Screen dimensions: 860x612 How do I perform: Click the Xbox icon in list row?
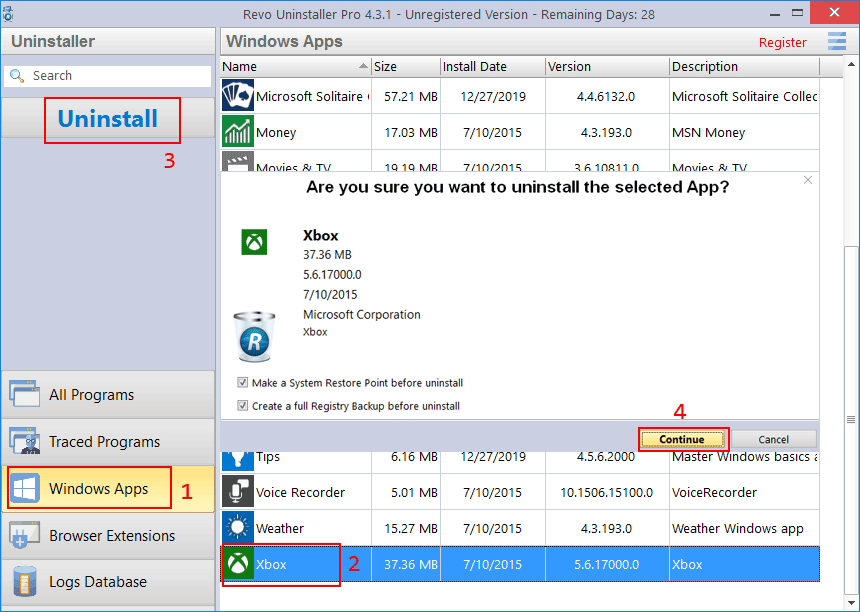click(237, 564)
